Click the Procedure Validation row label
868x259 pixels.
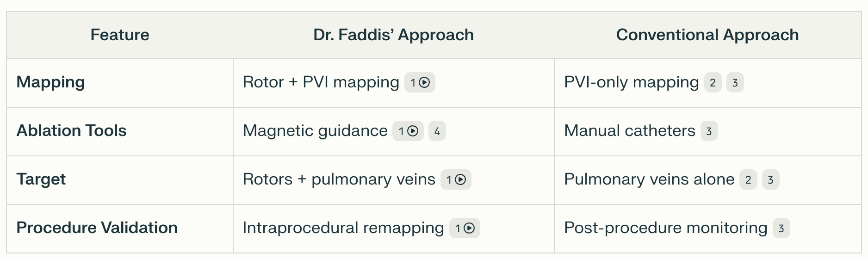point(97,228)
